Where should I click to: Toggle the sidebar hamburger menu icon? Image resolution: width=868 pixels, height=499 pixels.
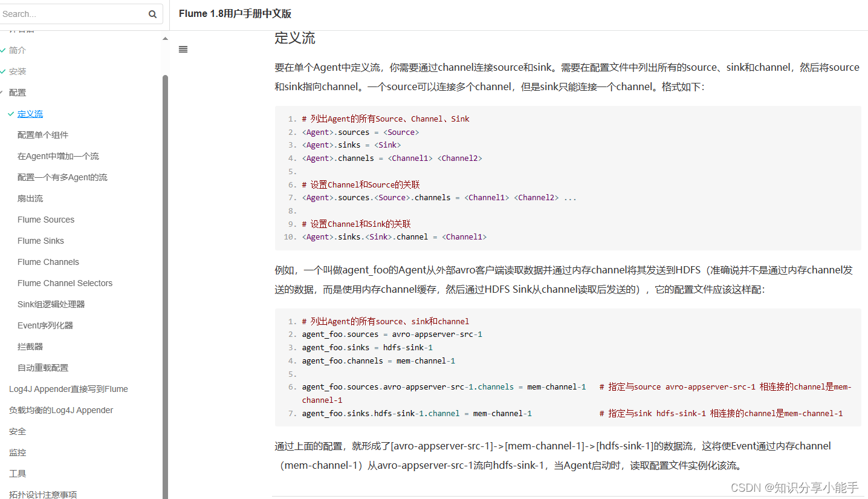(x=183, y=49)
